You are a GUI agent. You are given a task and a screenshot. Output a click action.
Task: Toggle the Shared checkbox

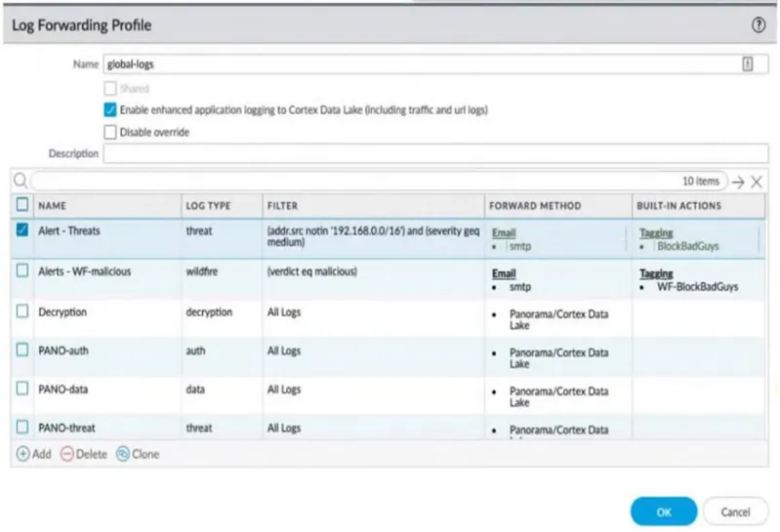110,89
